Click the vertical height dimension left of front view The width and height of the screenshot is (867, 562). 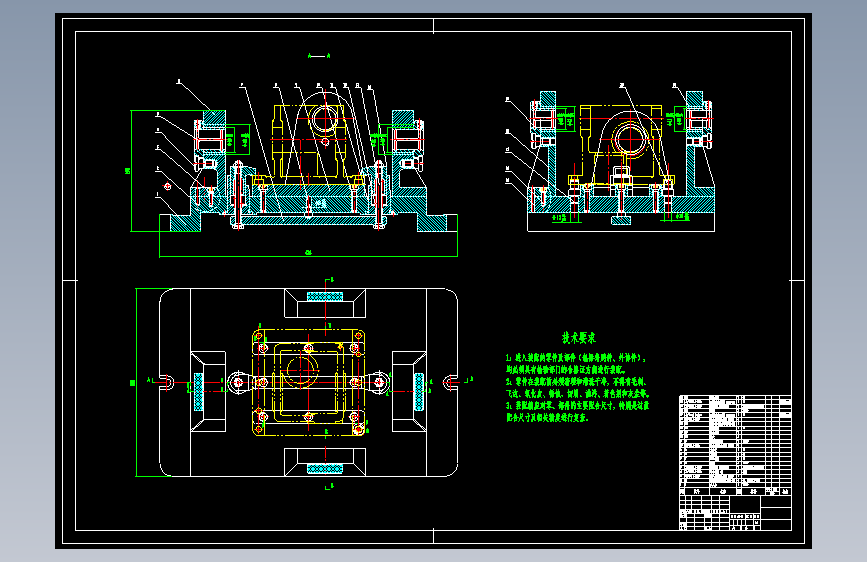(129, 171)
